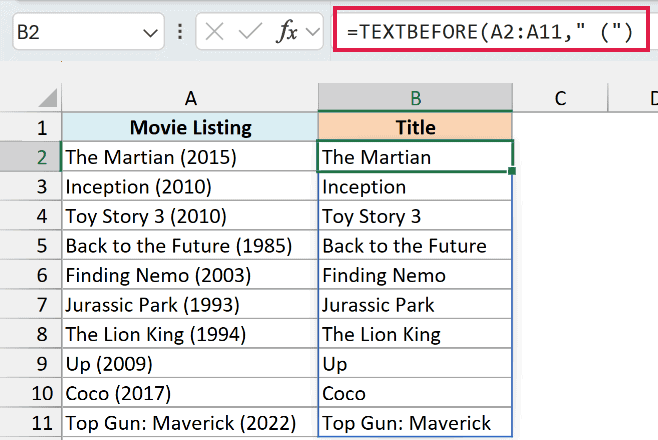This screenshot has width=658, height=440.
Task: Click Title cell 'Inception' in column B
Action: pyautogui.click(x=415, y=186)
